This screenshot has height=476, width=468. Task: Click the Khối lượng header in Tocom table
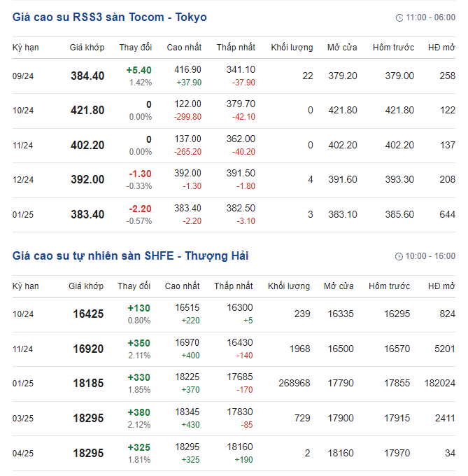(292, 48)
